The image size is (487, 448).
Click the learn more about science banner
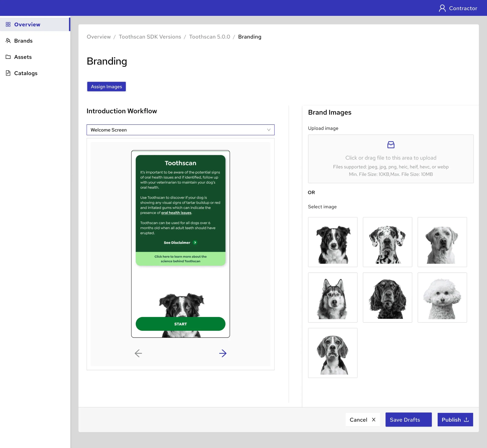[180, 259]
